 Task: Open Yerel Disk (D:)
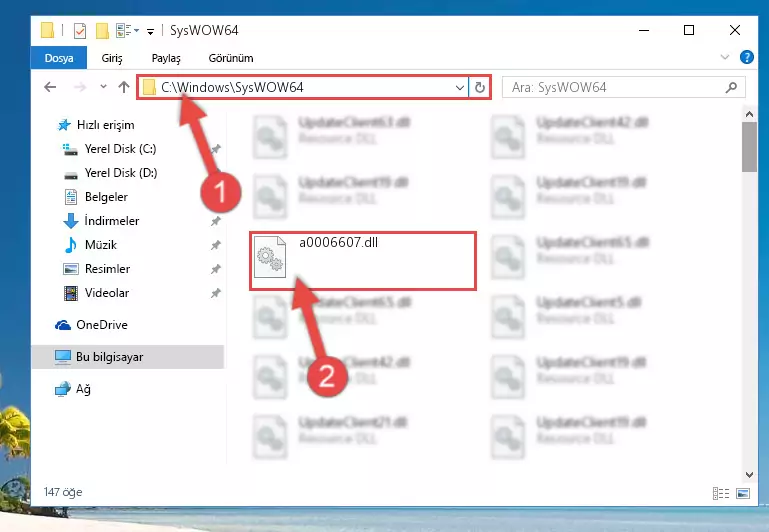(x=121, y=173)
